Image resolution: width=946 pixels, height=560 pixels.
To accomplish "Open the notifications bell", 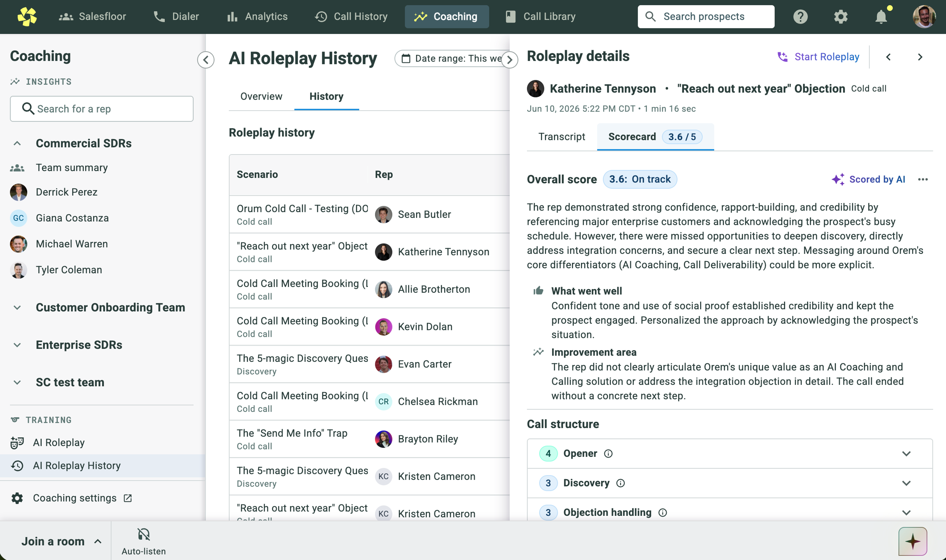I will [881, 16].
